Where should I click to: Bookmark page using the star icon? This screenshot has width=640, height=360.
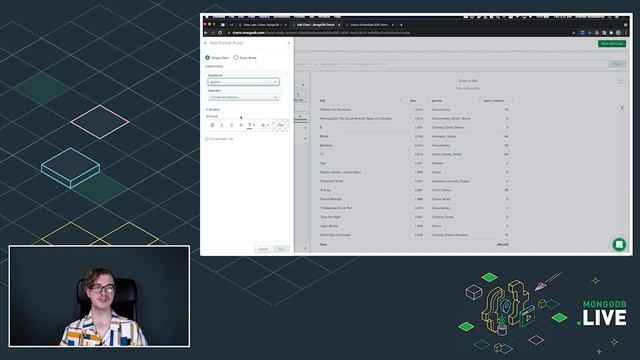coord(573,33)
